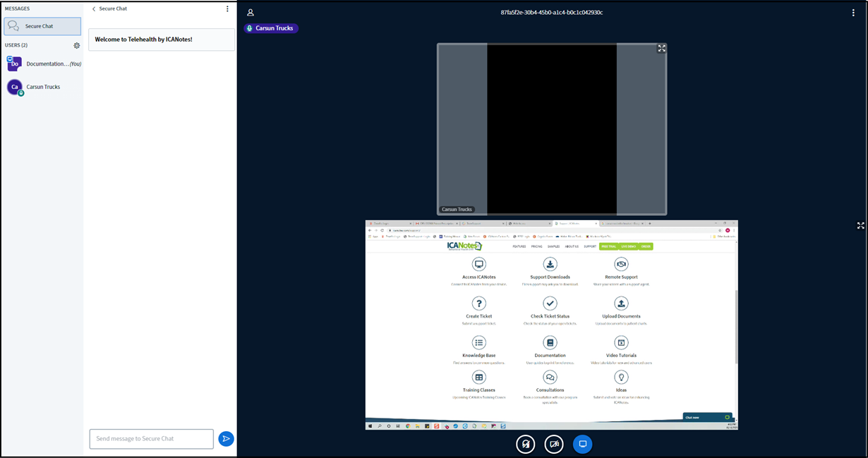Screen dimensions: 868x458
Task: Make Carsun Trucks webcam fullscreen
Action: point(661,49)
